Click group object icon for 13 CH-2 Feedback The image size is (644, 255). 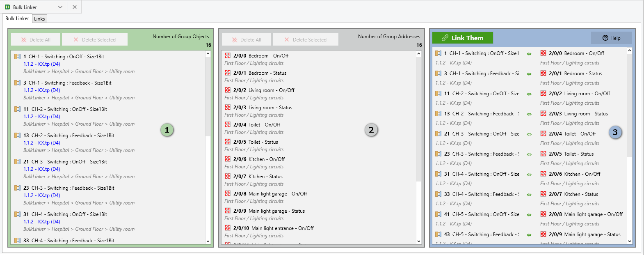click(x=17, y=136)
